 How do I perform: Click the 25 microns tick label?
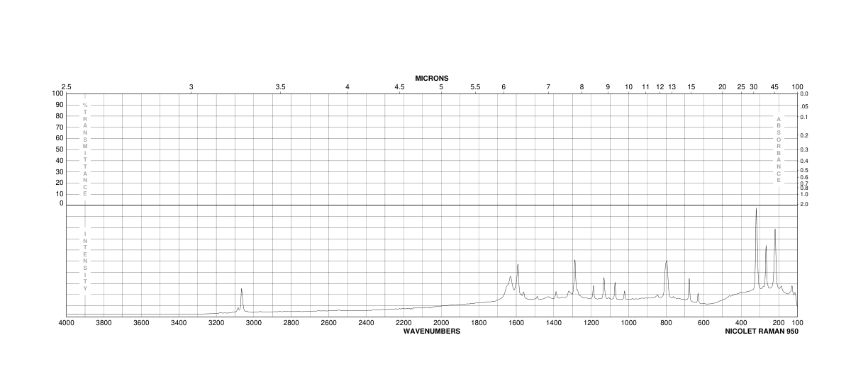[x=741, y=87]
